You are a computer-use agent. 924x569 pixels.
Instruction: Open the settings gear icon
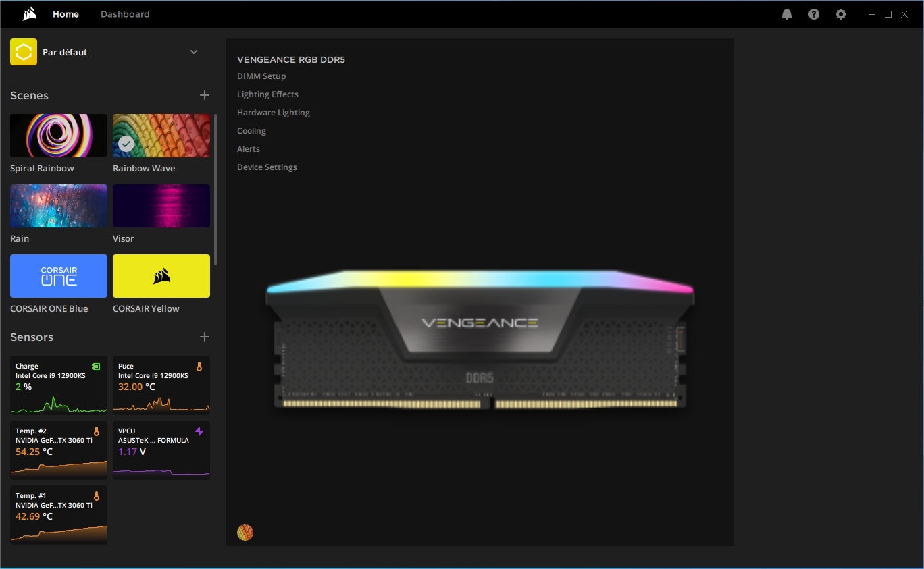coord(841,13)
